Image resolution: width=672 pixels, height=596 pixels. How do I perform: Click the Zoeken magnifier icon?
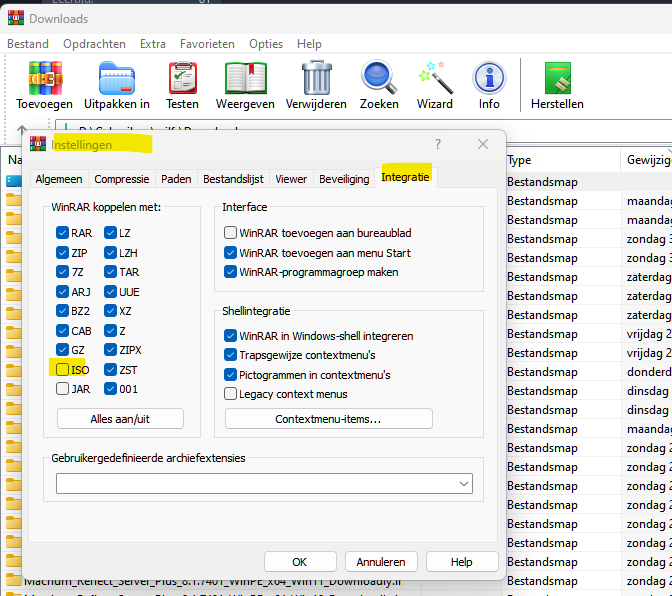coord(379,79)
